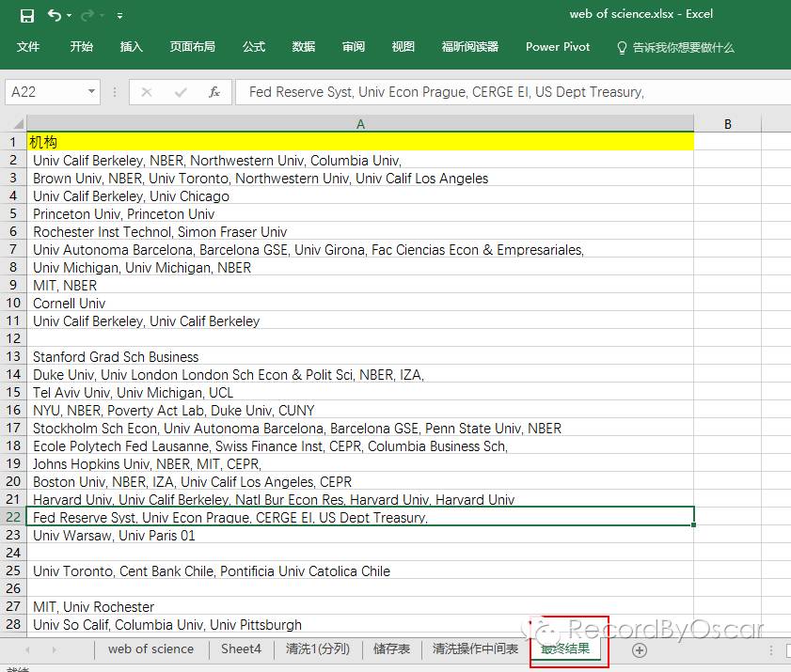Open the 数据 ribbon tab
The width and height of the screenshot is (791, 672).
click(x=303, y=47)
